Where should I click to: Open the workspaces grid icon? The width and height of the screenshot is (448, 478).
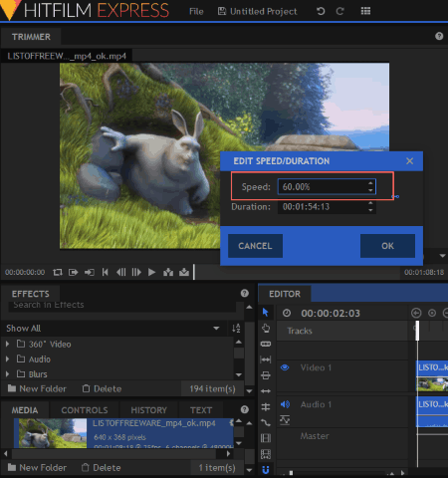pyautogui.click(x=365, y=11)
